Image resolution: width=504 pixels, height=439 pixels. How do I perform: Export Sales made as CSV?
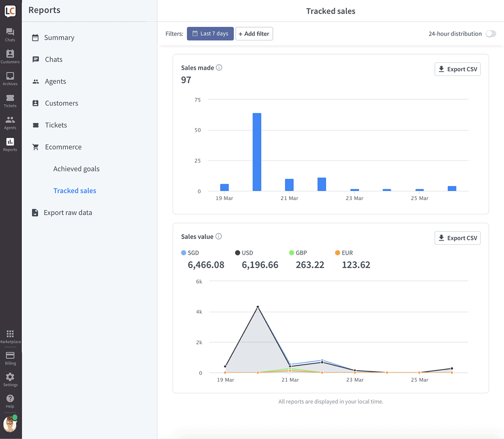click(457, 69)
